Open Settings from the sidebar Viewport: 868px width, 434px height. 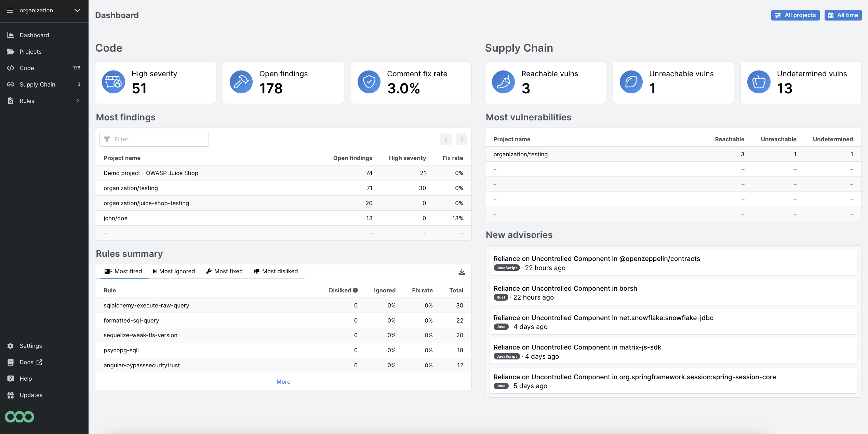pyautogui.click(x=31, y=346)
